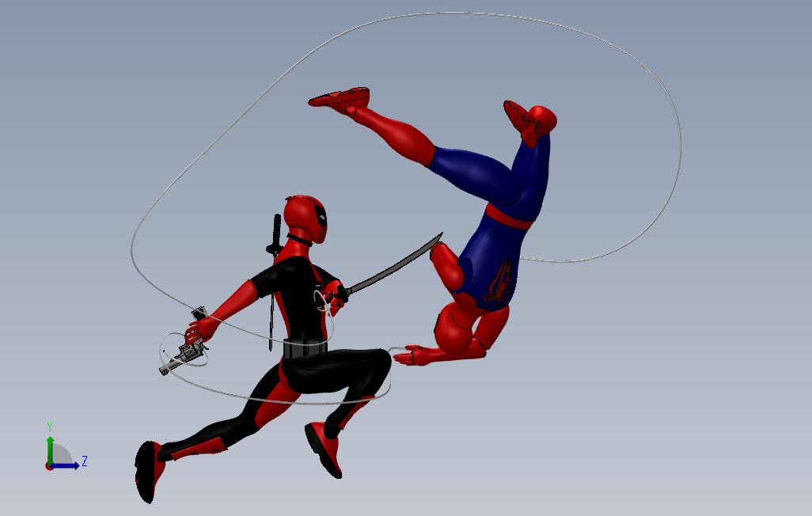Click the green Y axis arrow of the triad
This screenshot has width=812, height=516.
coord(50,450)
